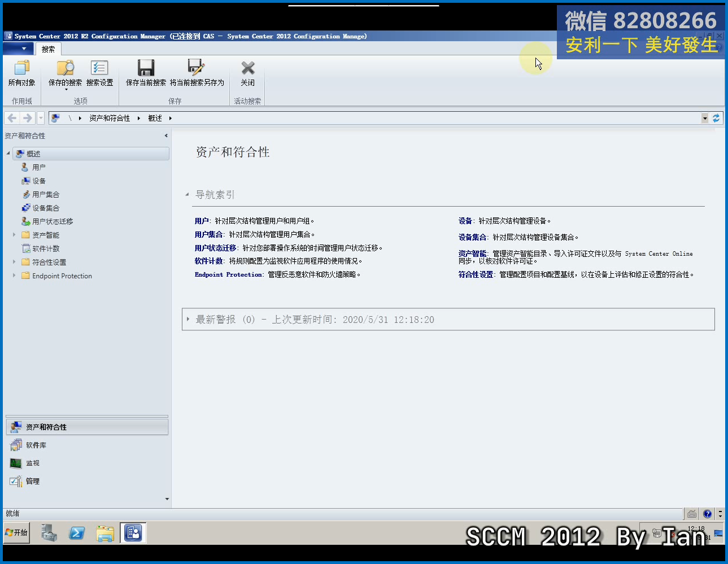Screen dimensions: 728x564
Task: Open the blue application menu dropdown
Action: 18,49
